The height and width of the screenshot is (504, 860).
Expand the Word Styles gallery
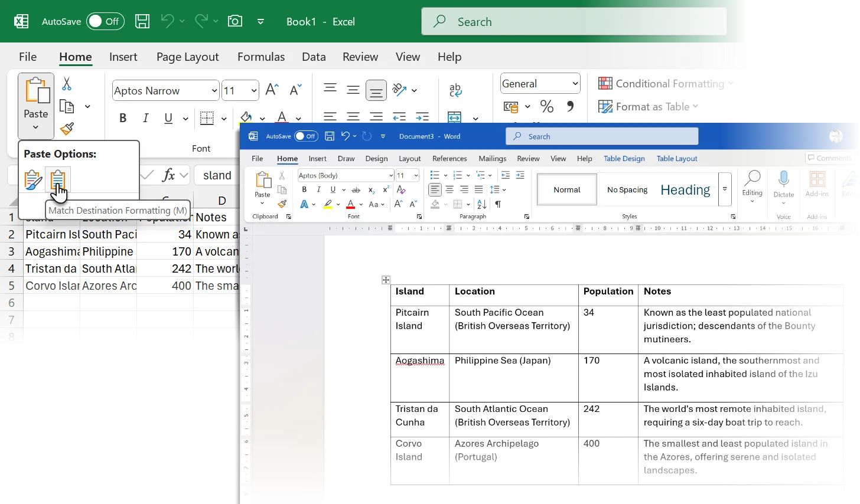coord(725,189)
